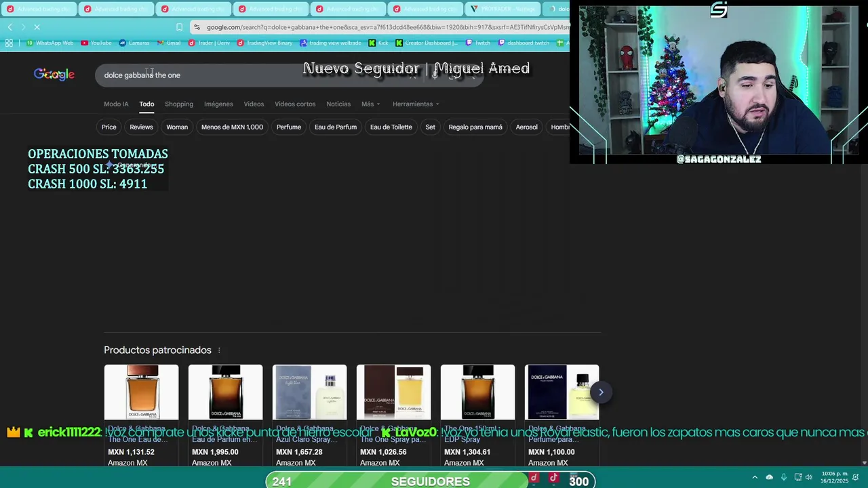Open product image priced MXN 1,657.28

click(x=309, y=392)
